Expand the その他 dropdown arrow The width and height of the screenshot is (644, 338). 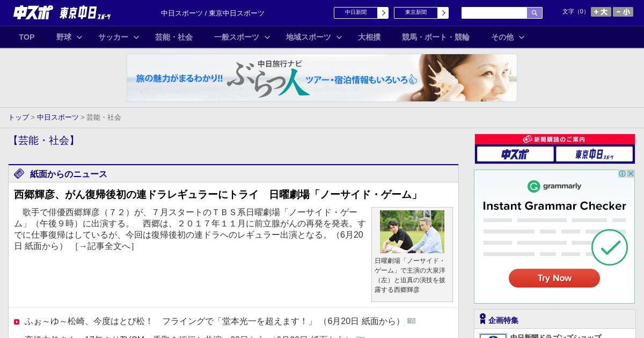tap(522, 37)
